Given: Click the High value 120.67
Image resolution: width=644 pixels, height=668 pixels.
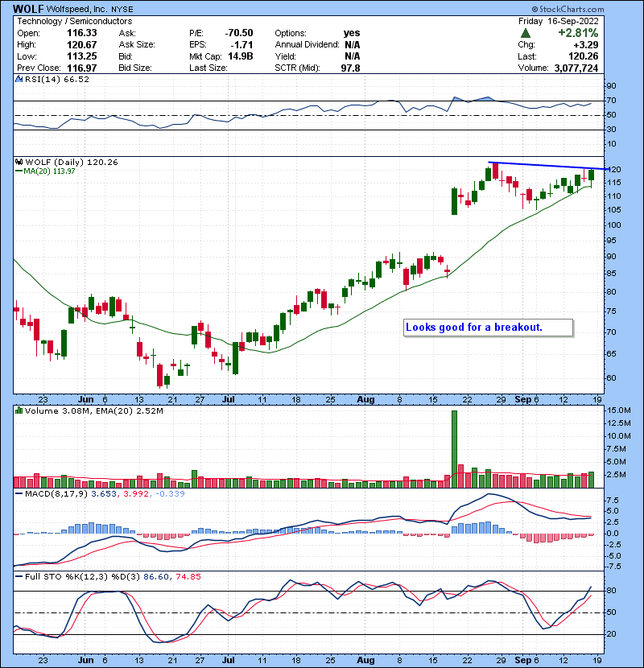Looking at the screenshot, I should tap(82, 45).
